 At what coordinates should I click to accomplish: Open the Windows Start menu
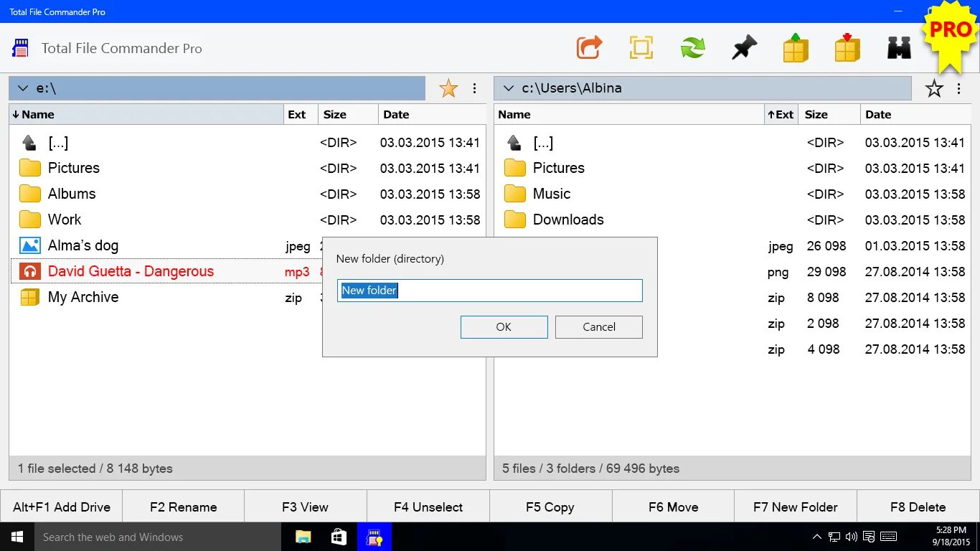[x=17, y=537]
